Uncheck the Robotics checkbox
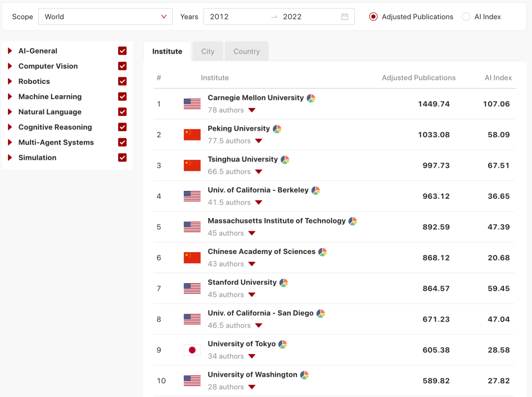This screenshot has height=397, width=532. [x=123, y=81]
